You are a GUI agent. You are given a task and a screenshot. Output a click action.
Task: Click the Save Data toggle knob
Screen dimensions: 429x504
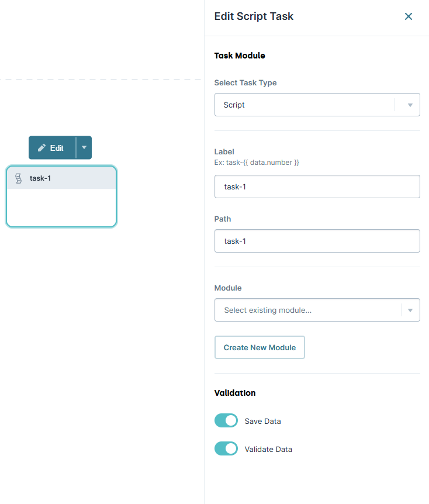click(231, 420)
